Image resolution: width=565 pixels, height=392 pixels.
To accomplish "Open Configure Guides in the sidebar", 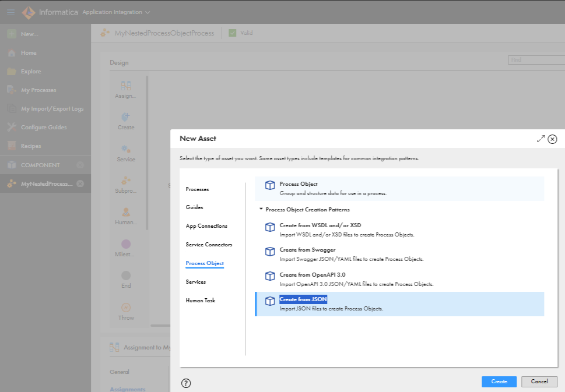I will pyautogui.click(x=44, y=128).
